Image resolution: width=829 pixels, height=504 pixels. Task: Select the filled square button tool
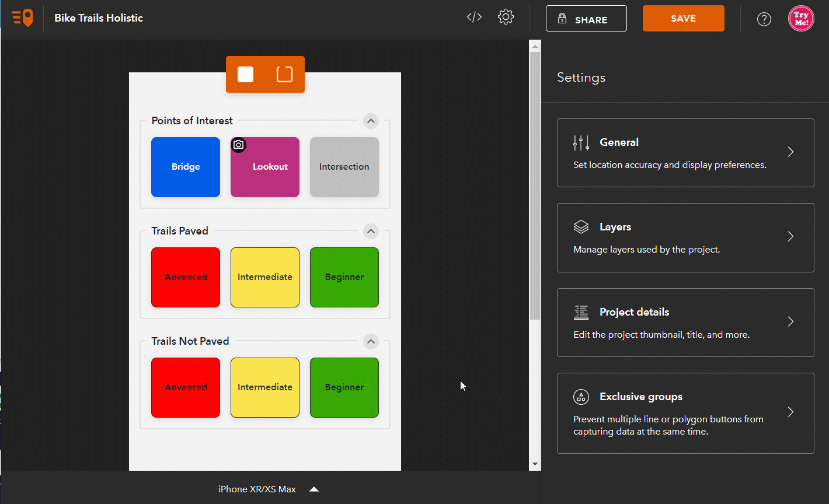[246, 74]
